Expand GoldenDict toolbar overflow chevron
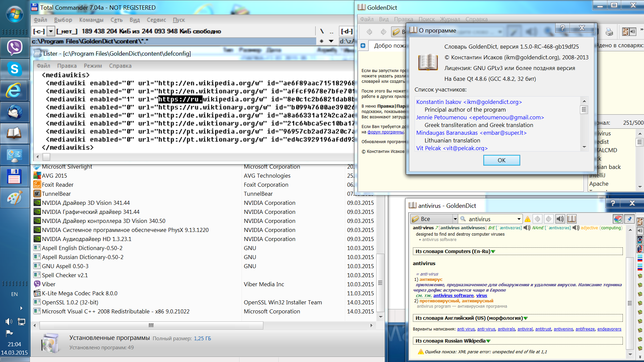This screenshot has height=362, width=644. 641,29
